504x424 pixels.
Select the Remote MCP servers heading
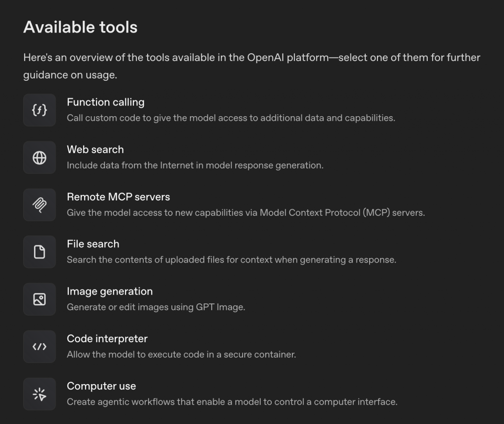pos(118,197)
